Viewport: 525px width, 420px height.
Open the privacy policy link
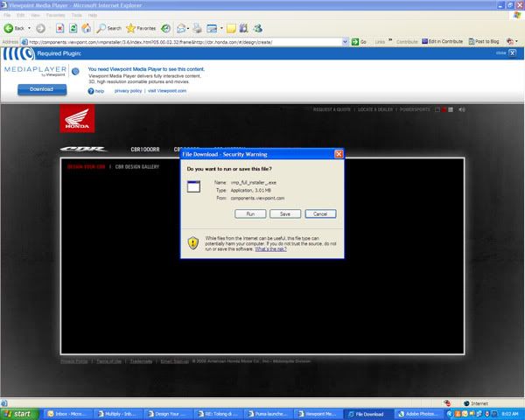click(x=128, y=91)
